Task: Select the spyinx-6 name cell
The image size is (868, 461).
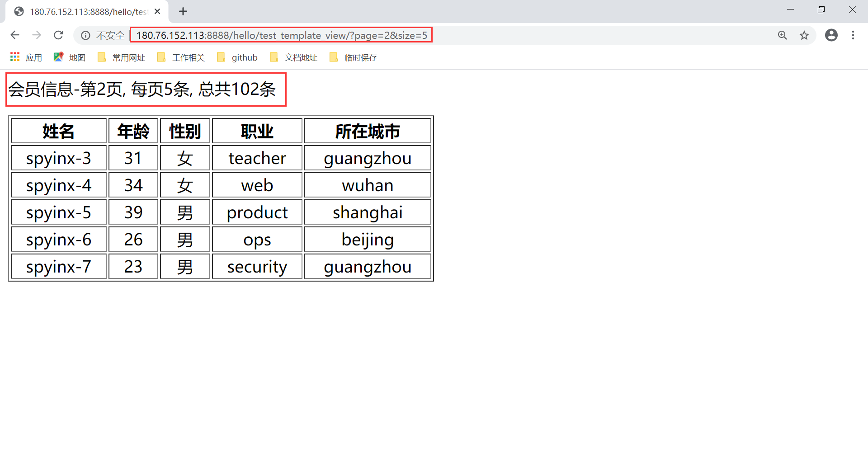Action: 59,240
